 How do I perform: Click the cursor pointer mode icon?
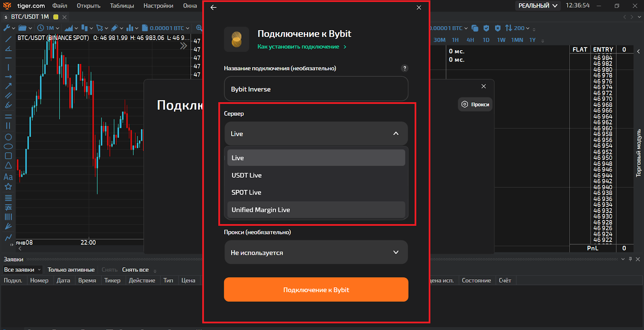99,28
